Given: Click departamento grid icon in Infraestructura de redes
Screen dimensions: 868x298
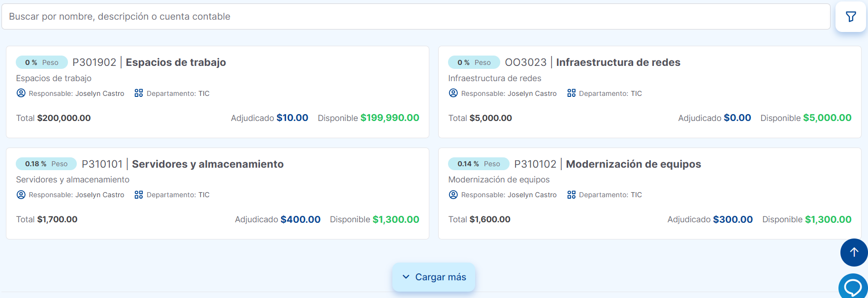Looking at the screenshot, I should click(x=571, y=93).
